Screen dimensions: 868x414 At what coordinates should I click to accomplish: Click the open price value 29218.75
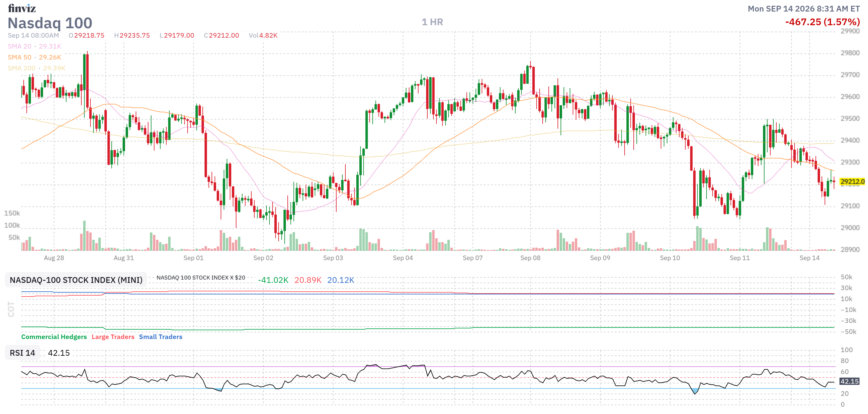[x=89, y=36]
